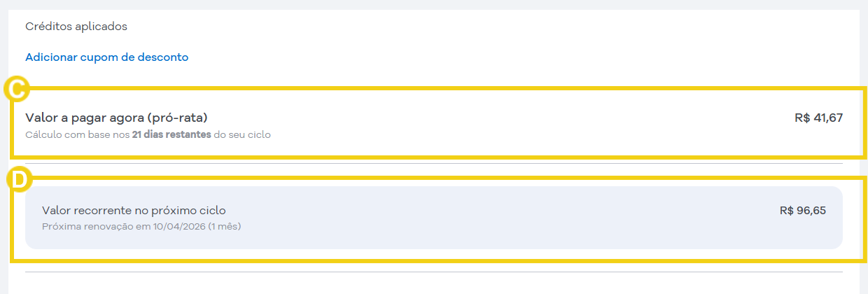
Task: Click the yellow C annotation badge
Action: 15,90
